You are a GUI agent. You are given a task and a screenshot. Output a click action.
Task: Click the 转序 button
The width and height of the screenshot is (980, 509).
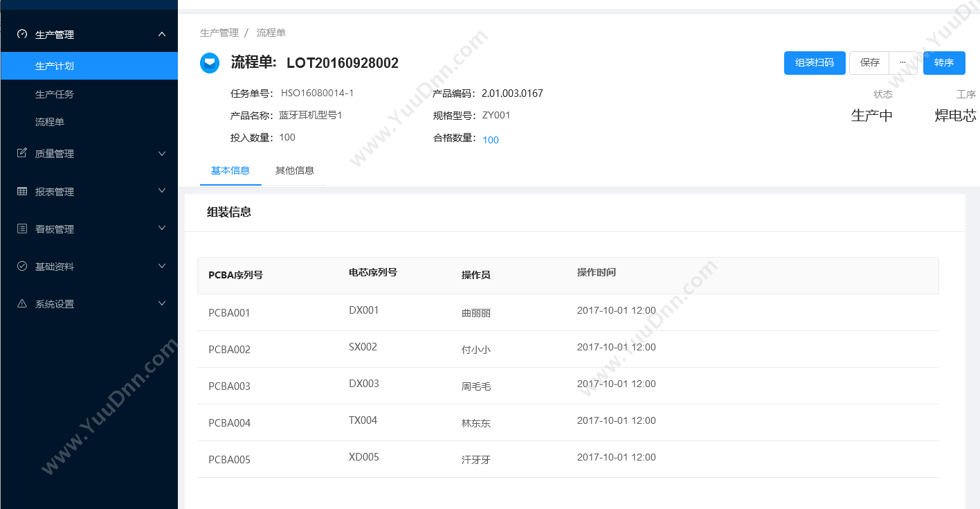click(x=944, y=62)
